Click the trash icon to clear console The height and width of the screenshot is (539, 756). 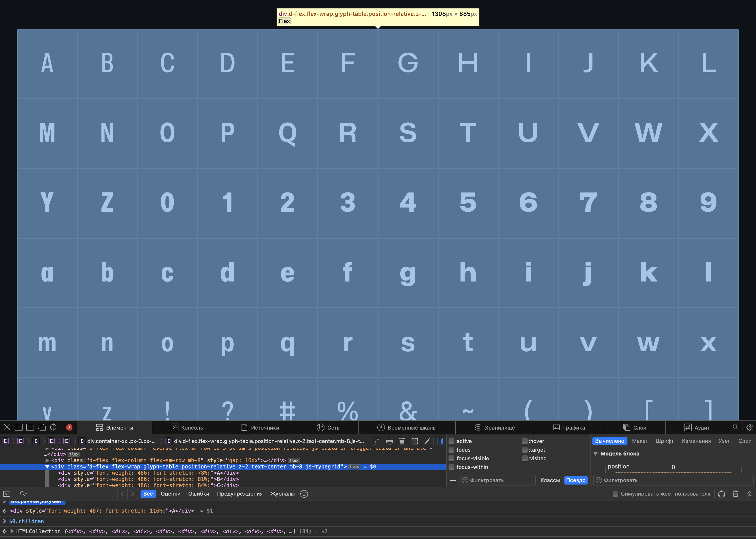(x=735, y=494)
